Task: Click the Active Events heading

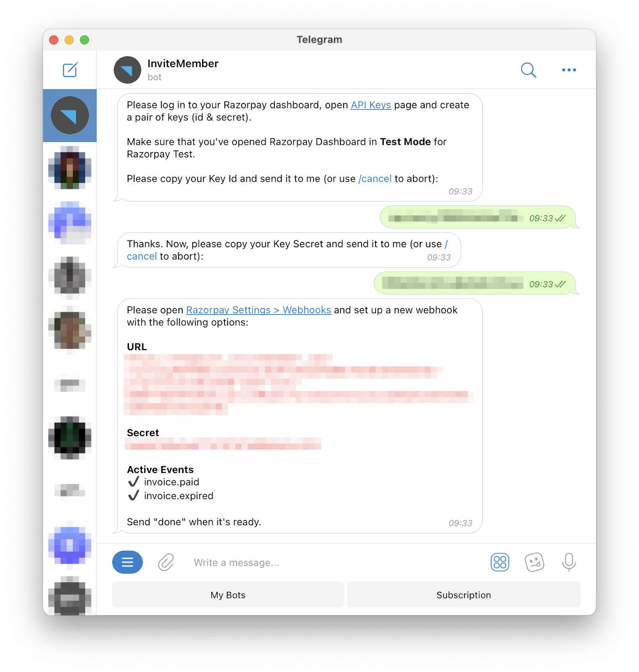Action: 160,470
